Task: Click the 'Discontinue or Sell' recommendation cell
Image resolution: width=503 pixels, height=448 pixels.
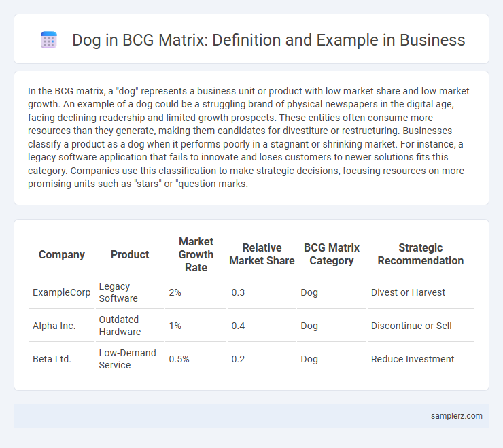Action: click(421, 326)
